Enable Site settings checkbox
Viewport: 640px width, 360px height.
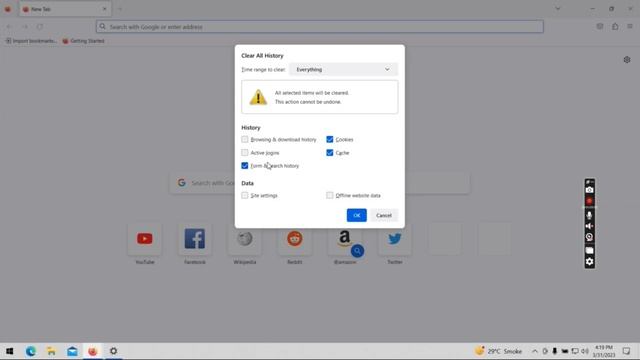click(244, 196)
